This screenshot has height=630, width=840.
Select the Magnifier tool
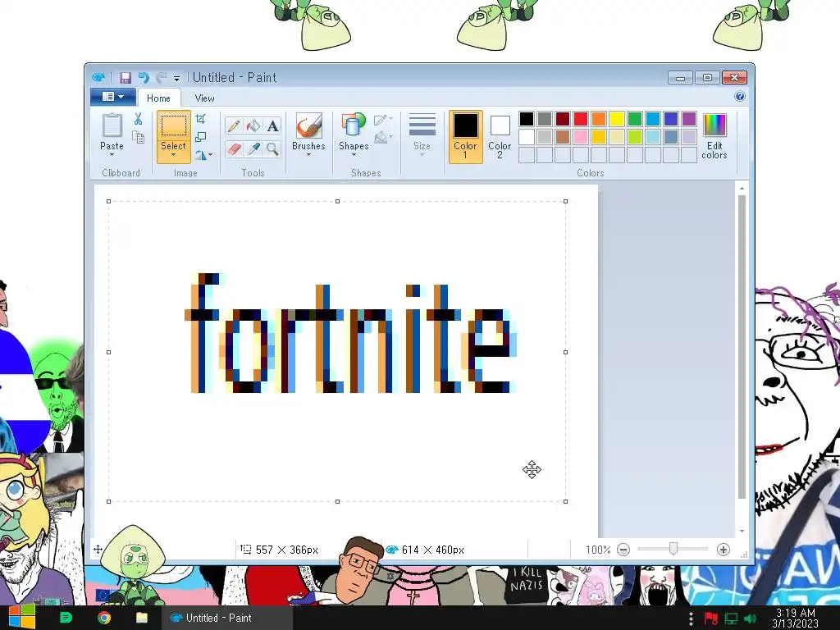point(272,148)
